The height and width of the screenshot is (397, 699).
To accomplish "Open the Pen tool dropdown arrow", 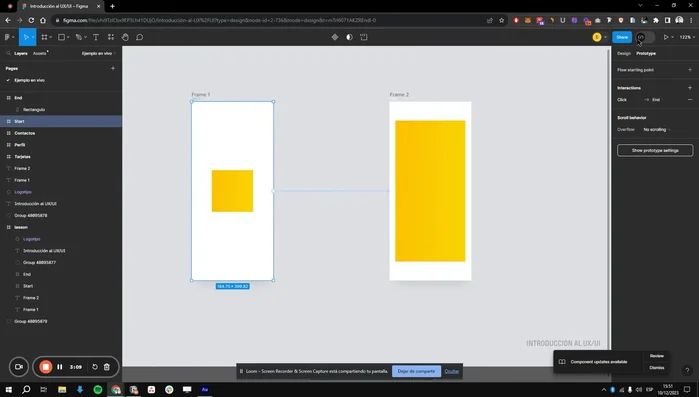I will pyautogui.click(x=86, y=37).
